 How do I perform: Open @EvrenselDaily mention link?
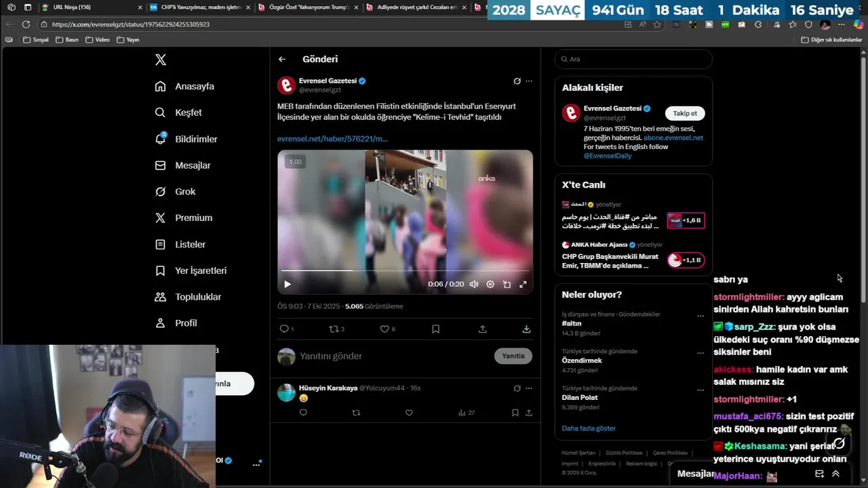(608, 156)
